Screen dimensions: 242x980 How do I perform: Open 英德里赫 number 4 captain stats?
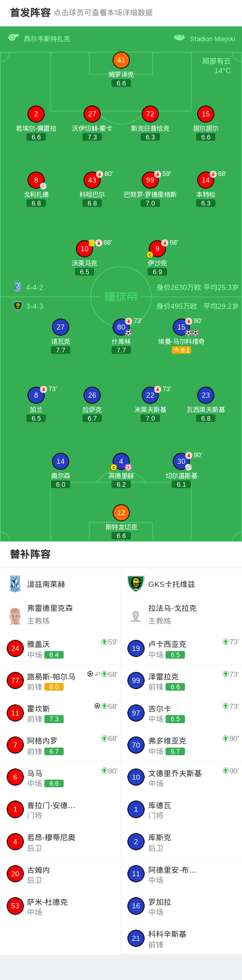click(x=121, y=461)
